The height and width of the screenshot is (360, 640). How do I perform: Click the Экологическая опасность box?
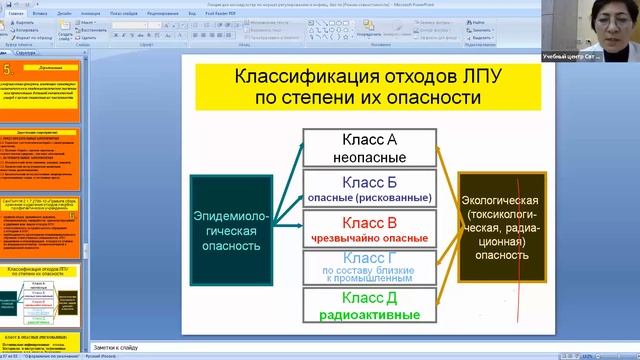coord(502,227)
